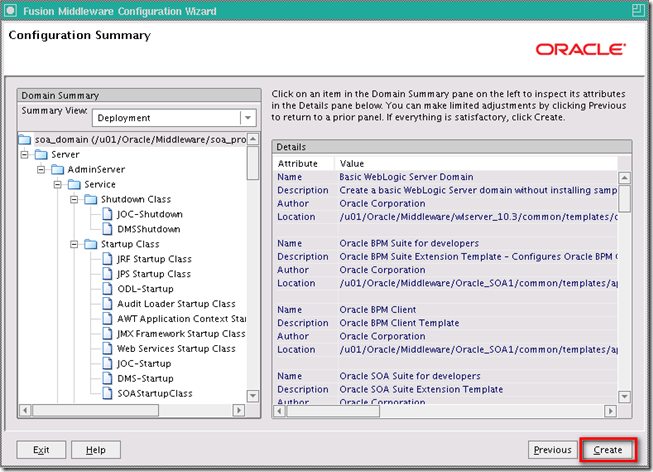Click the Server folder icon
Viewport: 653px width, 472px height.
41,155
